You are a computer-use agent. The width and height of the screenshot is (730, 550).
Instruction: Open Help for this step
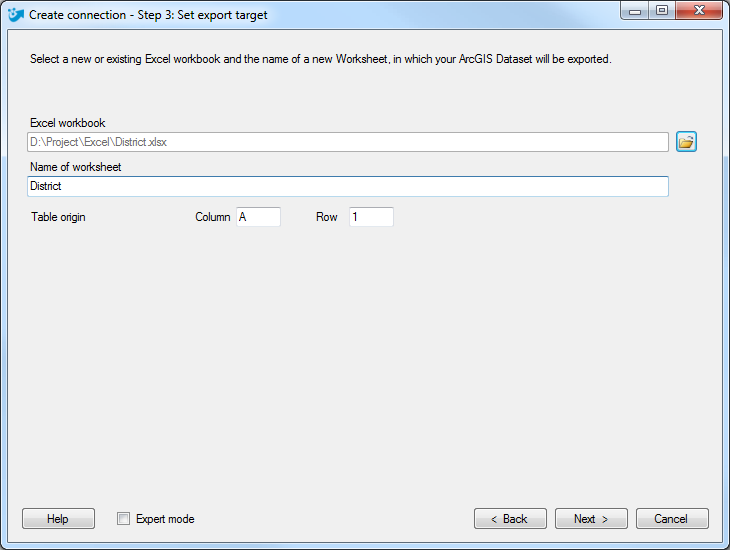pos(58,518)
